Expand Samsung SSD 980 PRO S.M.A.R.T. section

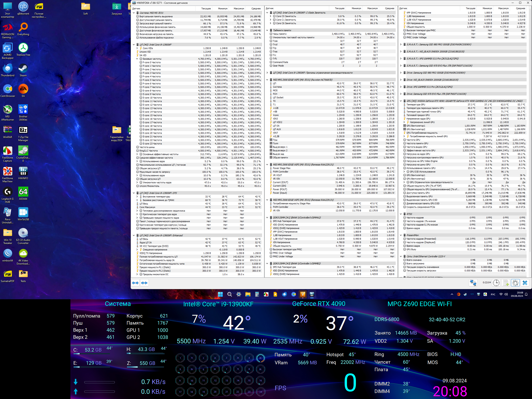point(401,44)
